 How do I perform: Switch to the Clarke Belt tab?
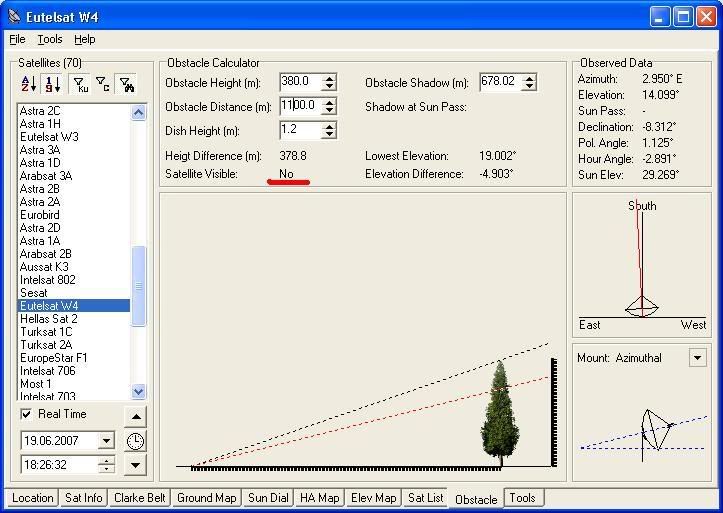pos(140,498)
